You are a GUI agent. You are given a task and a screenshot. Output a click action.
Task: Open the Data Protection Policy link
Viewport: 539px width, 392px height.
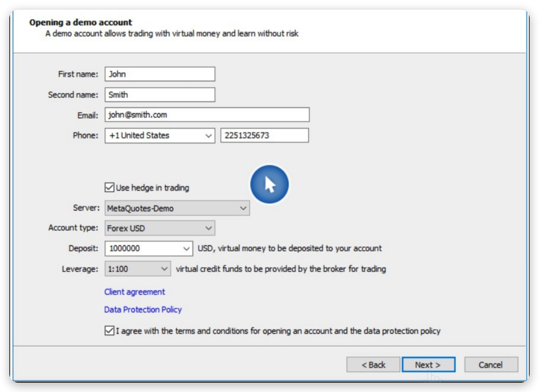click(143, 309)
